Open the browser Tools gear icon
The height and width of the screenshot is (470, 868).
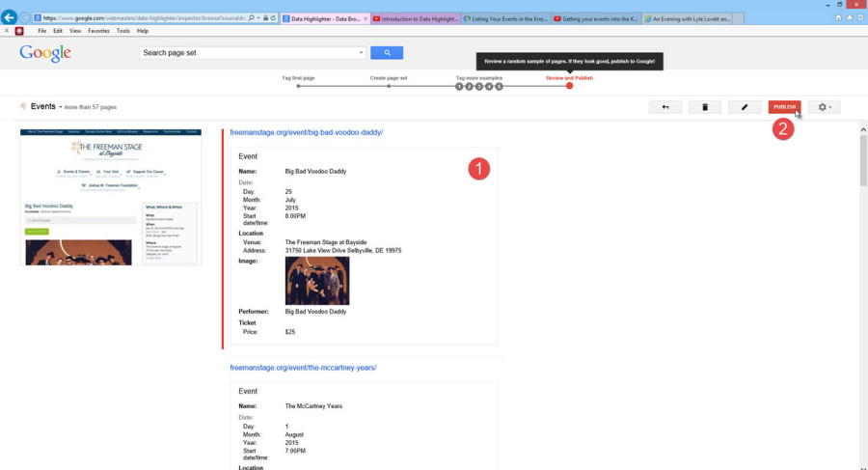tap(861, 18)
